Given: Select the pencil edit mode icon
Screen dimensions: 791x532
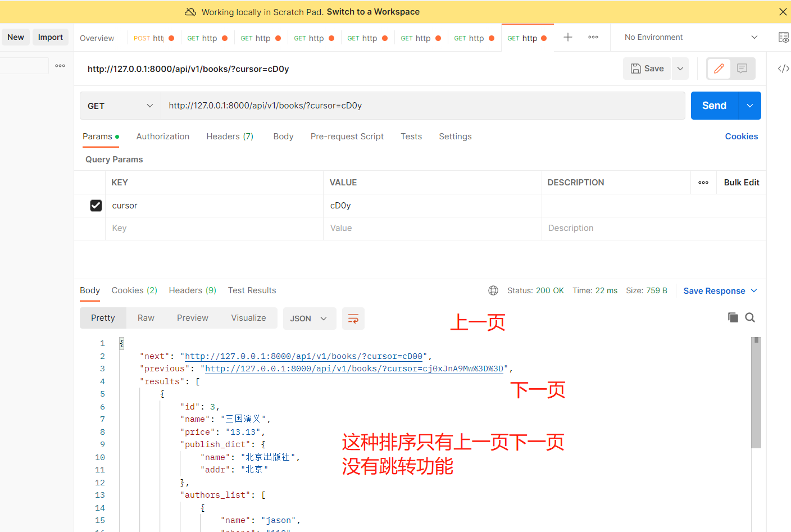Looking at the screenshot, I should coord(719,69).
